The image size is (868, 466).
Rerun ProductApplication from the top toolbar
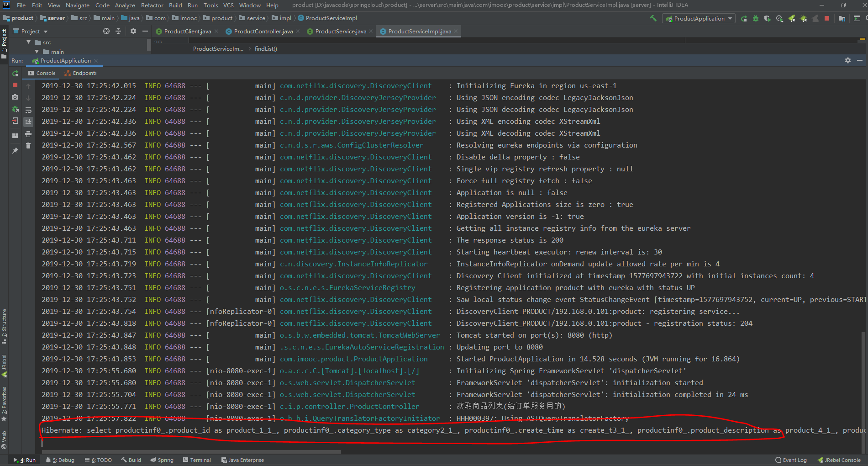(x=744, y=18)
